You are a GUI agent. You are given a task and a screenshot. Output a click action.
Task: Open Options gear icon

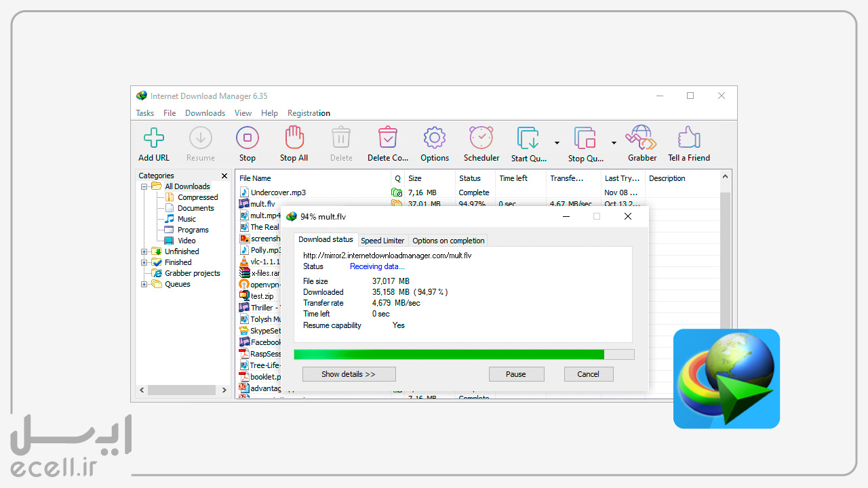point(435,138)
